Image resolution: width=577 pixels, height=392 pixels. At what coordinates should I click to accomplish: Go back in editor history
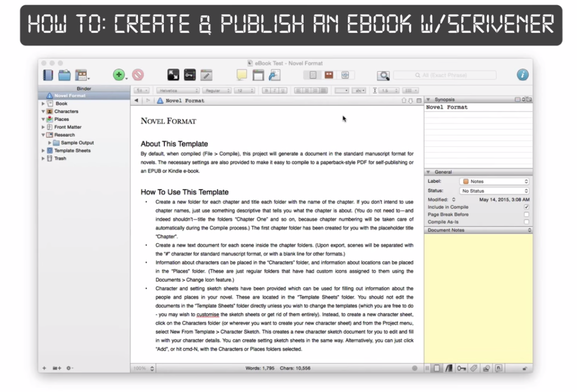136,101
